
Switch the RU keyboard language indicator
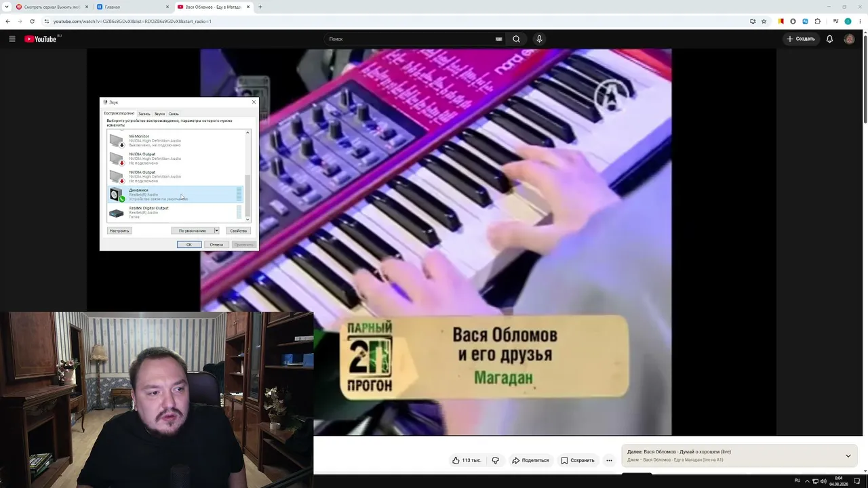797,481
